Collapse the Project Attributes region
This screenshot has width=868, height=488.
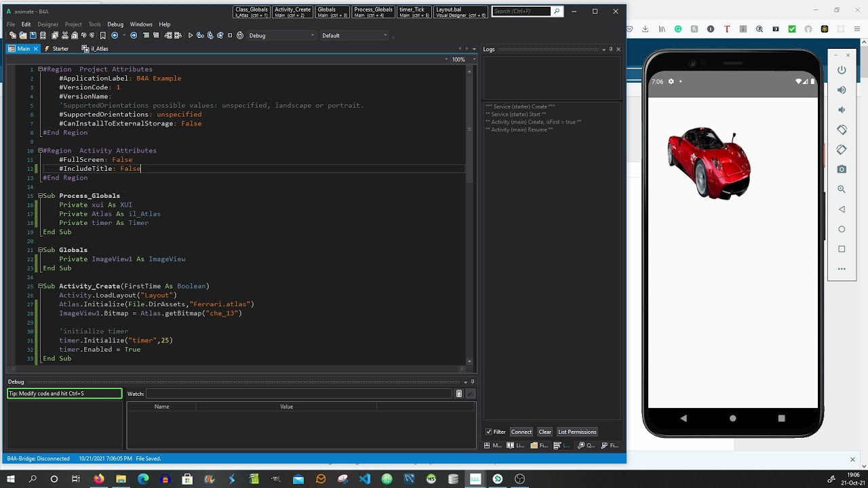tap(41, 69)
